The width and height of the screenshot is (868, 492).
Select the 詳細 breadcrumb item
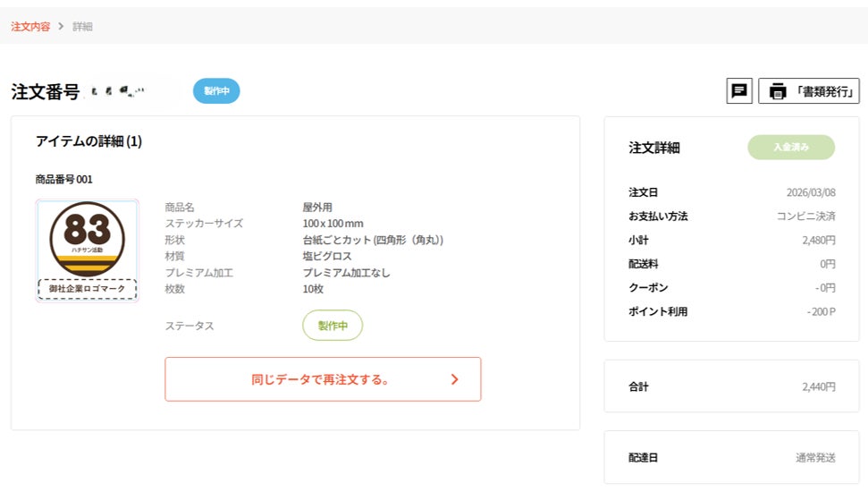click(82, 27)
